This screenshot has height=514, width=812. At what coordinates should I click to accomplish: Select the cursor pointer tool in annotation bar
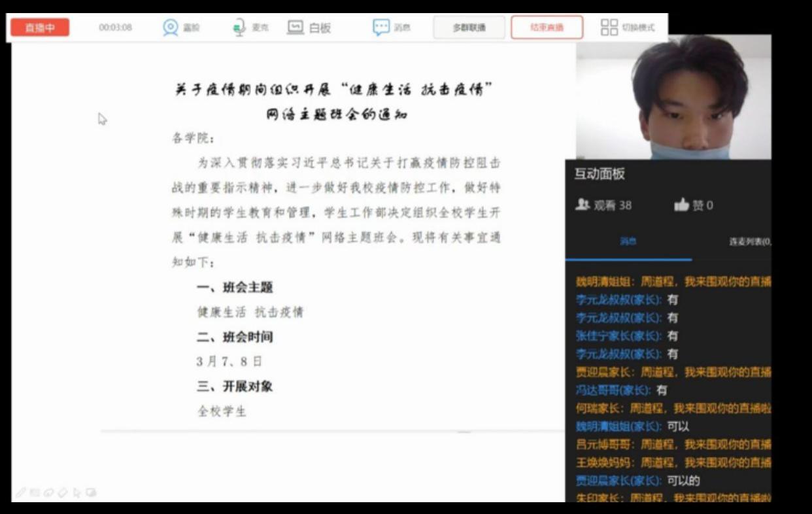coord(77,492)
